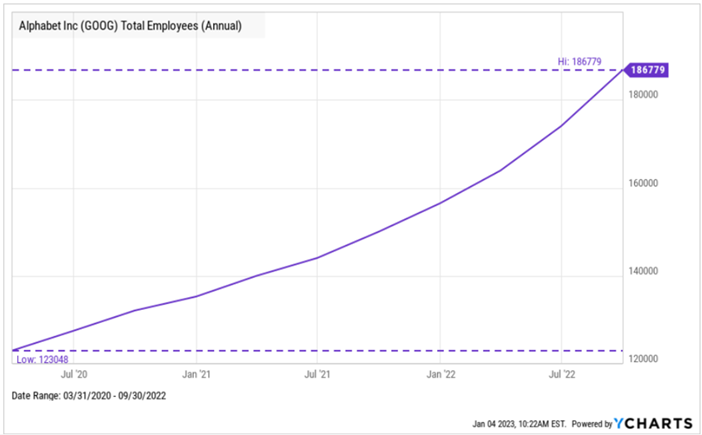Image resolution: width=702 pixels, height=435 pixels.
Task: Click the 120000 y-axis label
Action: point(643,358)
